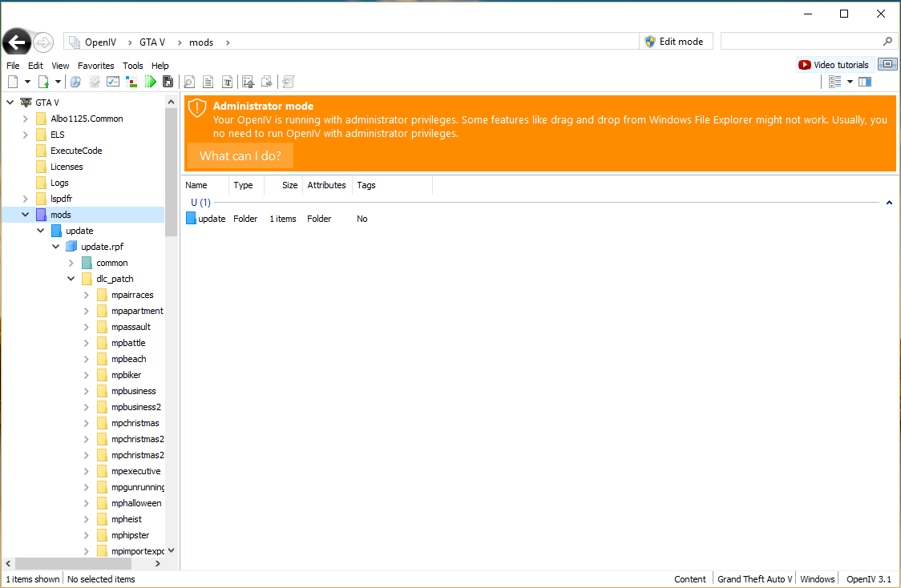Image resolution: width=901 pixels, height=588 pixels.
Task: Open the import dropdown arrow
Action: (58, 83)
